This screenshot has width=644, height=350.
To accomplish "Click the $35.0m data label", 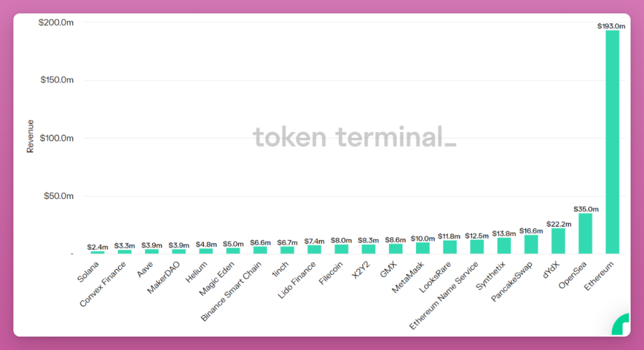I will click(x=586, y=209).
